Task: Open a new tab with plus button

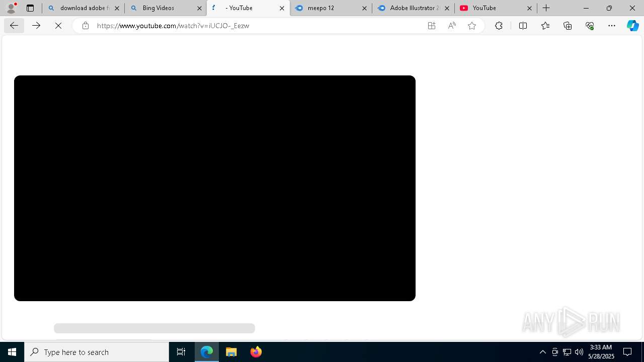Action: (x=546, y=8)
